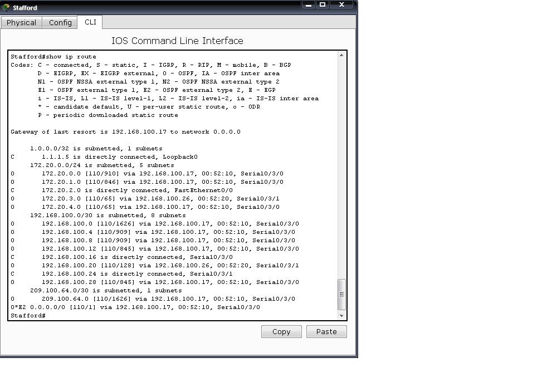Click 'P - periodic downloaded static route'
The image size is (552, 392).
[x=108, y=115]
